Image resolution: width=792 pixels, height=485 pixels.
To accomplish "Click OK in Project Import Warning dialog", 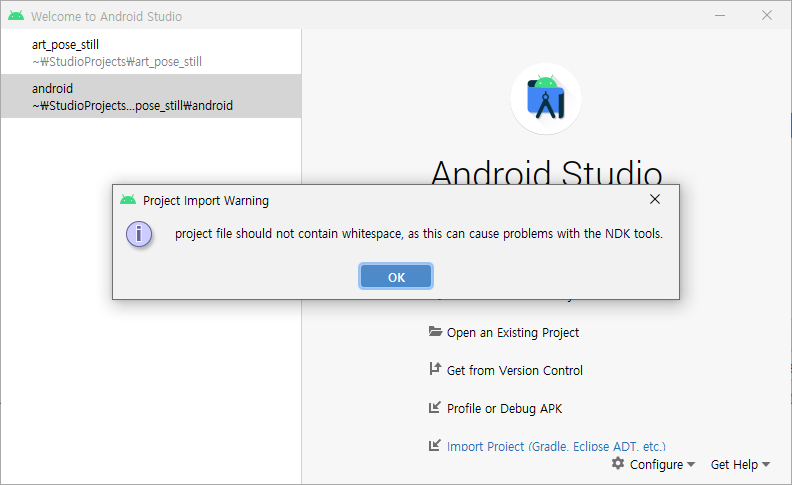I will point(396,276).
